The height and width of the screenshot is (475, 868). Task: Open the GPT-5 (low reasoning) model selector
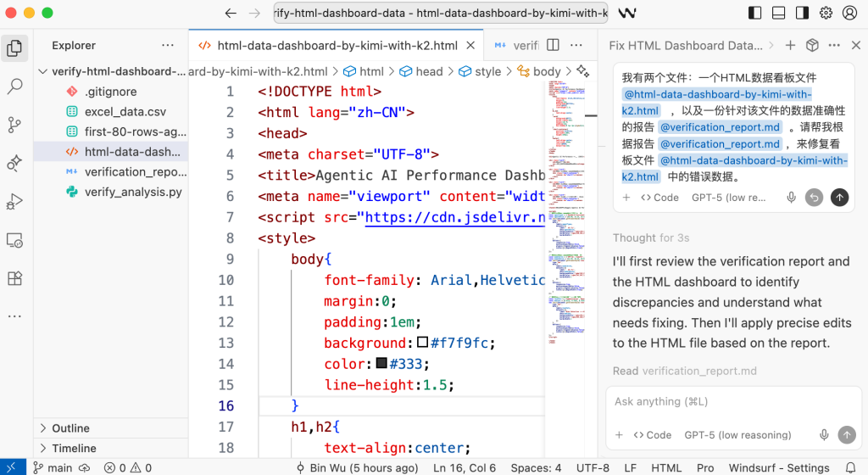tap(737, 435)
